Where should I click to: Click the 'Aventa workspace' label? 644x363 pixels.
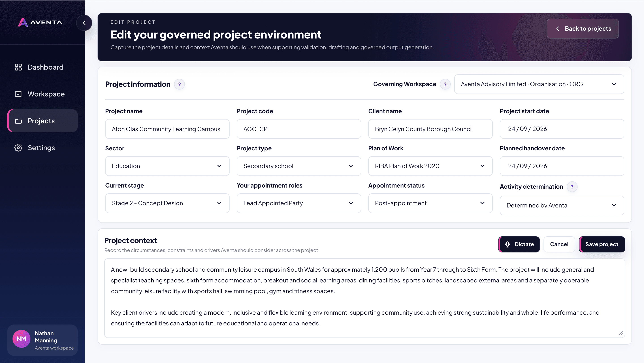pyautogui.click(x=54, y=348)
